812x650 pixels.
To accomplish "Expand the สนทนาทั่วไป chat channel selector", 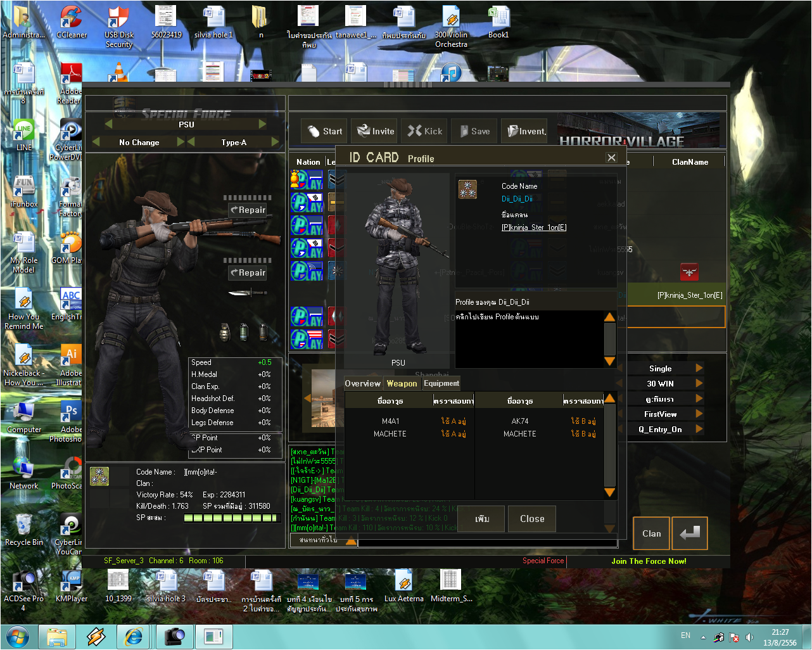I will coord(351,540).
